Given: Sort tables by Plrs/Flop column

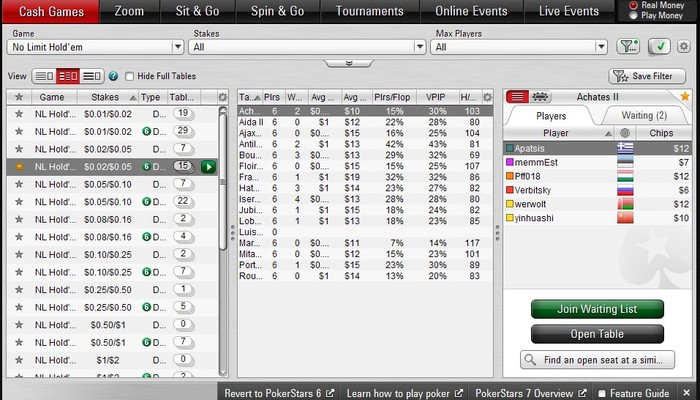Looking at the screenshot, I should point(392,97).
